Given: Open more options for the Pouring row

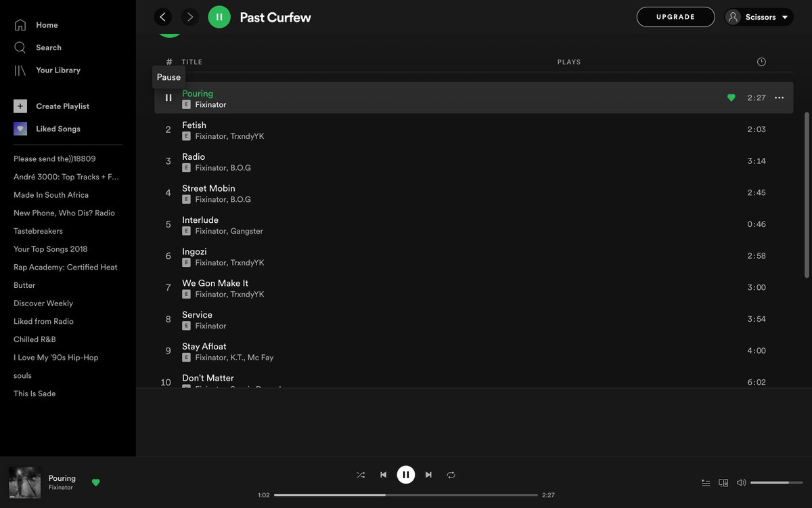Looking at the screenshot, I should (x=779, y=98).
